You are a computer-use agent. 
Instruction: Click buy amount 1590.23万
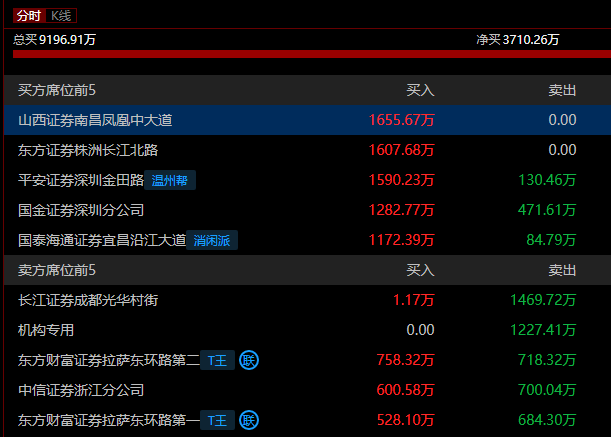(x=401, y=180)
